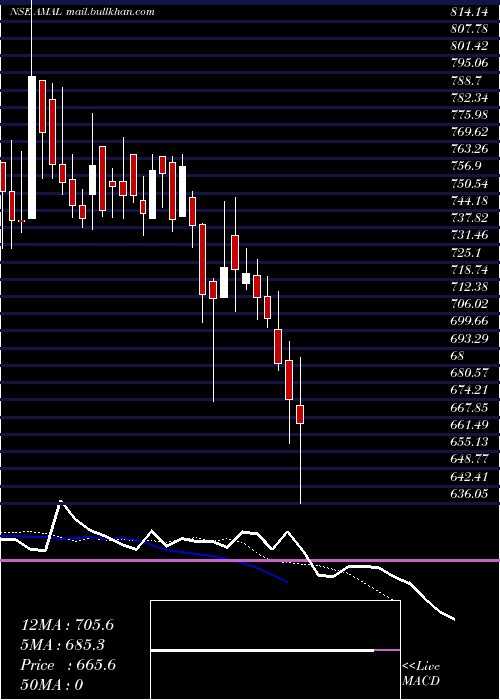The height and width of the screenshot is (700, 500).
Task: Select price label 750.54
Action: pos(469,183)
